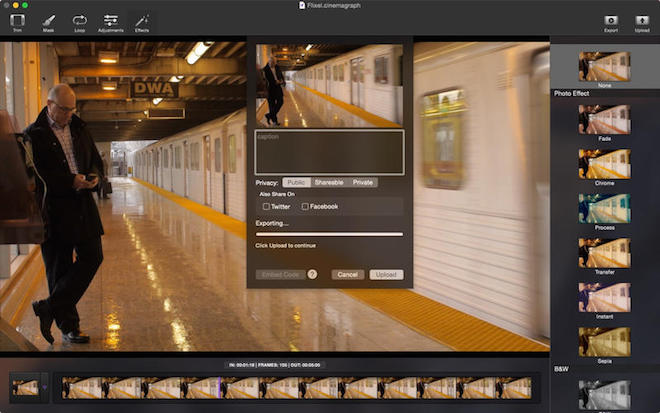Select the Trim tool
Image resolution: width=660 pixels, height=413 pixels.
(17, 21)
